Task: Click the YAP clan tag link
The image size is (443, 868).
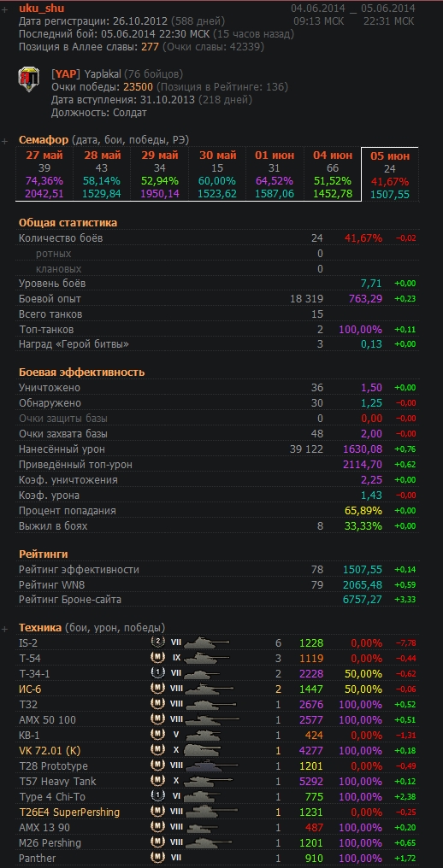Action: pyautogui.click(x=66, y=73)
